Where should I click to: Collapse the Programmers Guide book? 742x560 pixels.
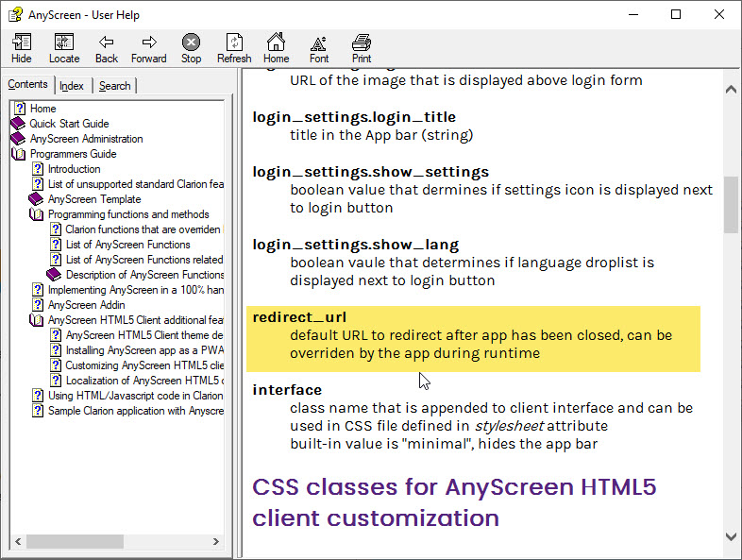(73, 154)
